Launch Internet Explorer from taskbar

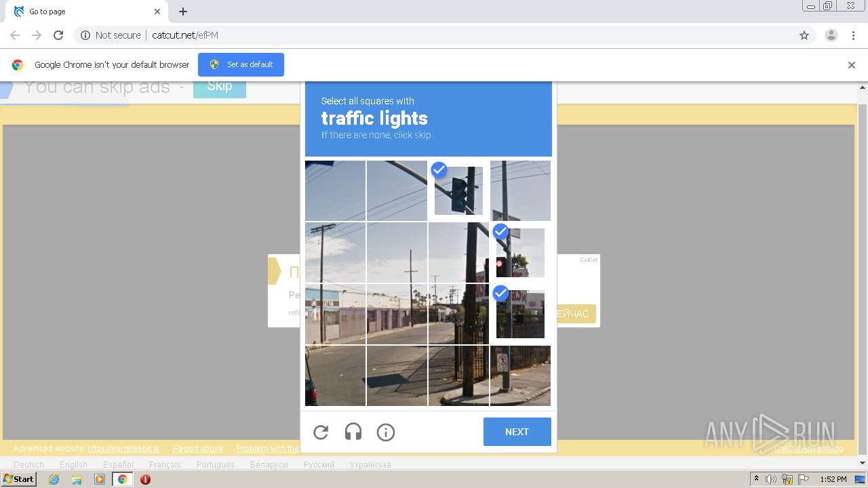(54, 479)
